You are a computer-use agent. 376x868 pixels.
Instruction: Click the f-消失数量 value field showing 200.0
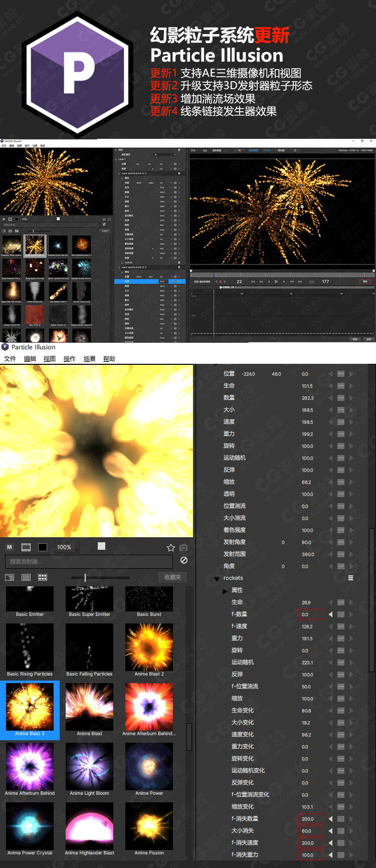point(310,819)
